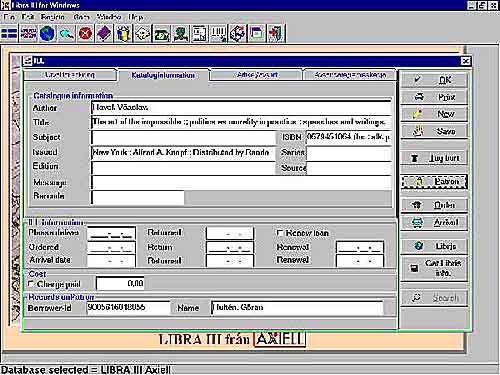Viewport: 500px width, 375px height.
Task: Click the Arrival date field
Action: tap(111, 261)
